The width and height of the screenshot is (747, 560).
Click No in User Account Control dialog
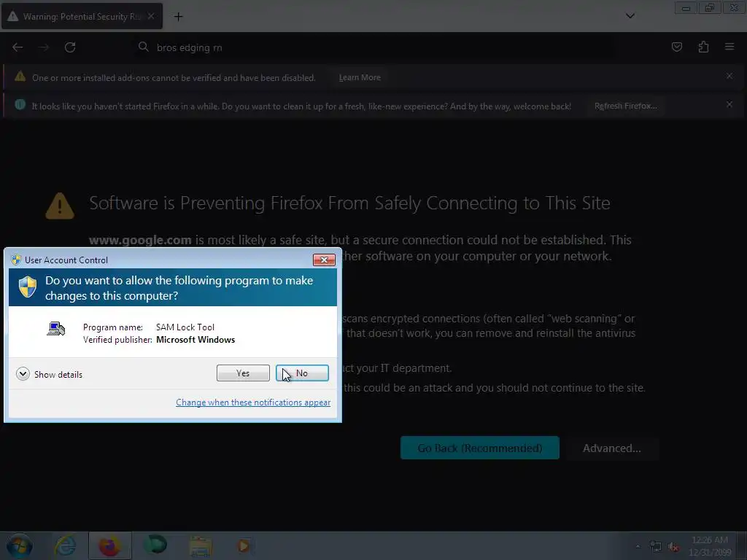302,373
